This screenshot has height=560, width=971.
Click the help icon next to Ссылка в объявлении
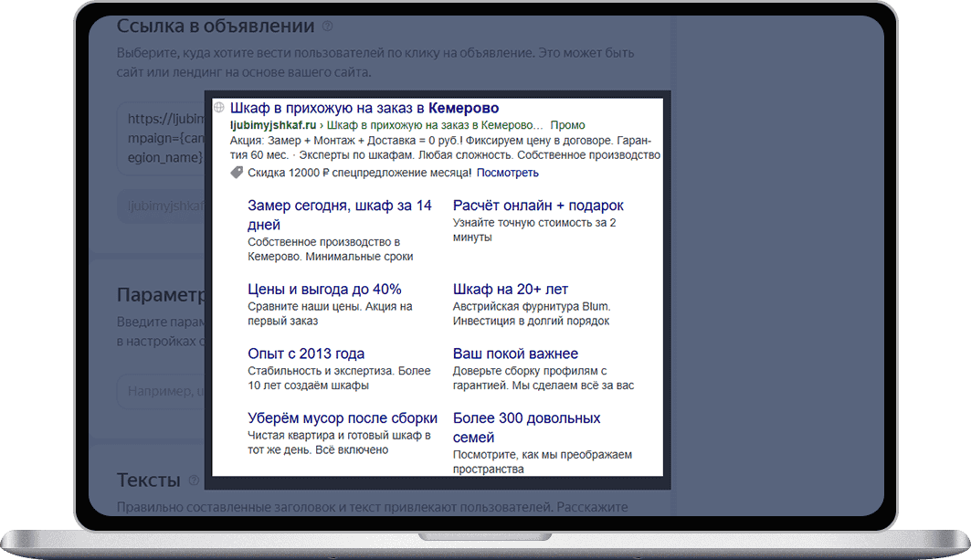(328, 27)
